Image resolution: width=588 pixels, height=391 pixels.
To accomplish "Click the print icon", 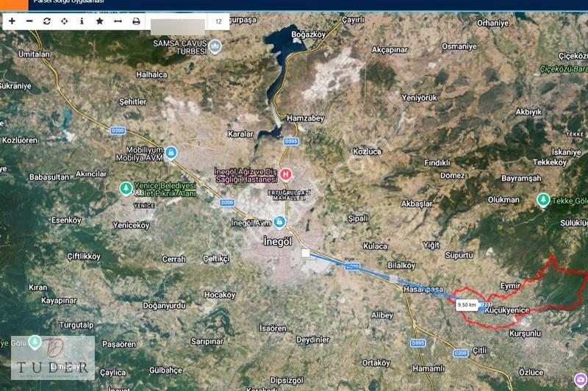I will pos(136,21).
